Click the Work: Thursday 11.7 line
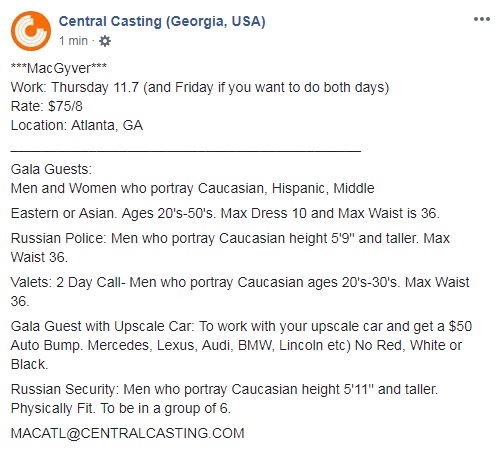Viewport: 496px width, 453px height. 200,87
